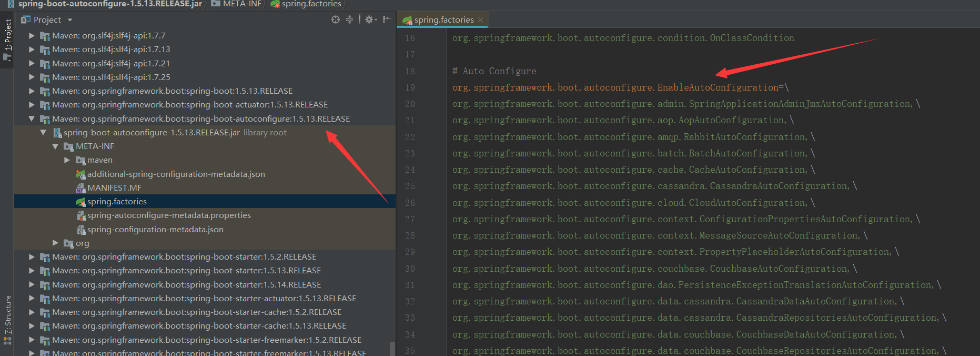The width and height of the screenshot is (980, 356).
Task: Click the CouchbaseDataAutoConfiguration entry line
Action: 678,334
